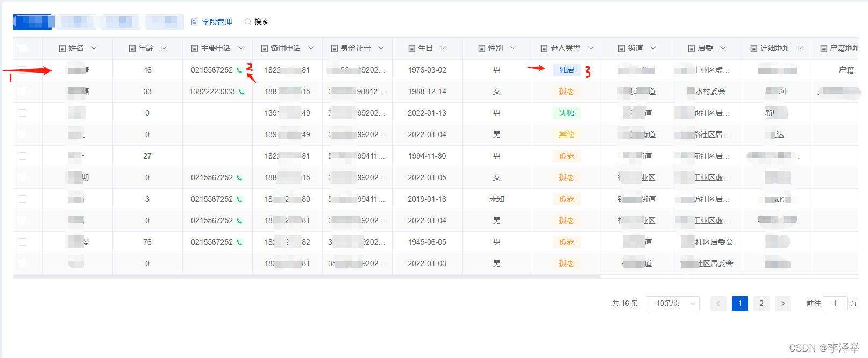Click the icon beside the 主要电话 column header
The width and height of the screenshot is (868, 358).
click(x=194, y=48)
